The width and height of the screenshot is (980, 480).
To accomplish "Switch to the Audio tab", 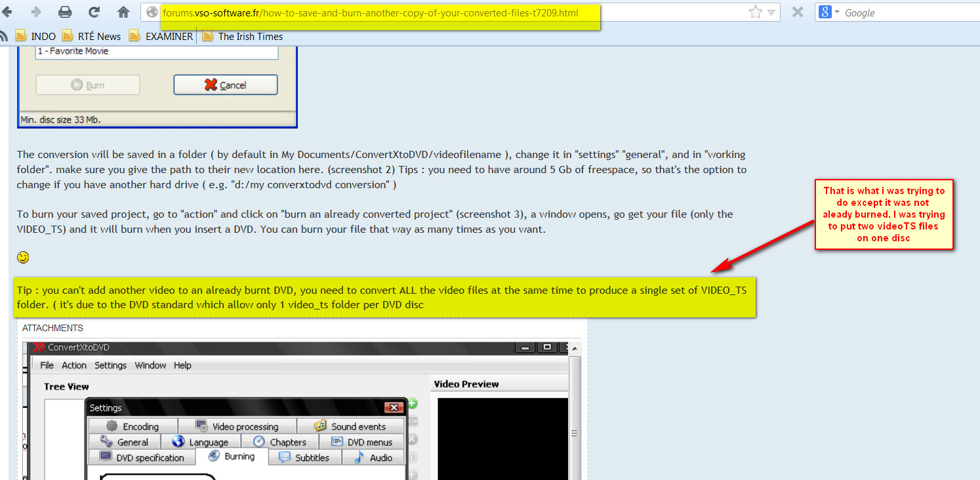I will (x=373, y=458).
